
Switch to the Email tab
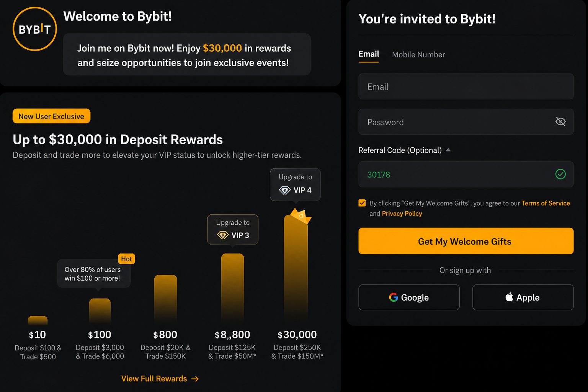(x=369, y=54)
